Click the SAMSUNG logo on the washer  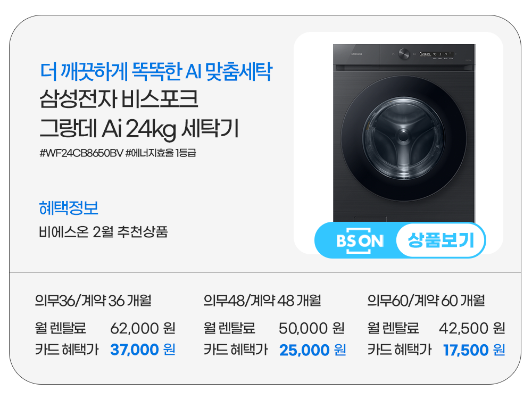(355, 54)
